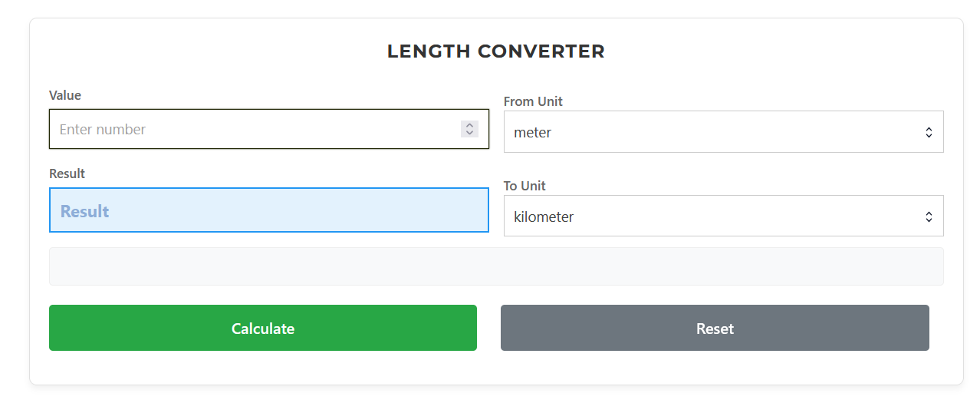The height and width of the screenshot is (413, 980).
Task: Click the Length Converter heading
Action: point(495,51)
